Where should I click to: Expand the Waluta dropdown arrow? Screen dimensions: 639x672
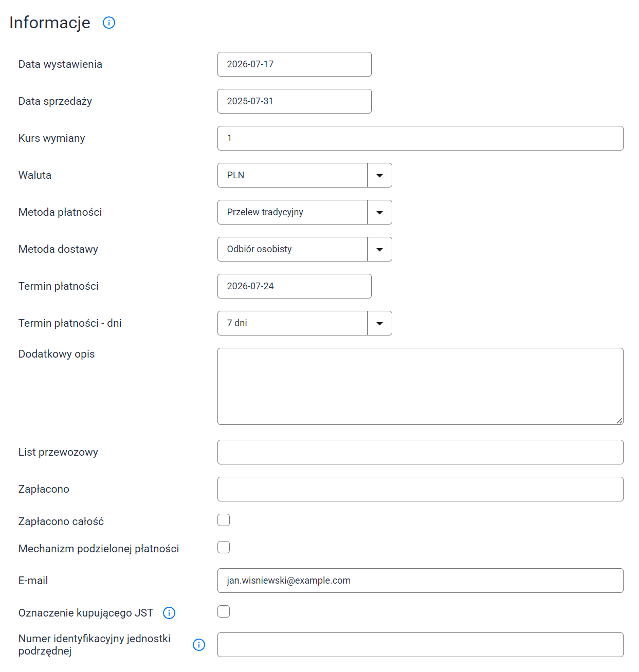(x=379, y=175)
